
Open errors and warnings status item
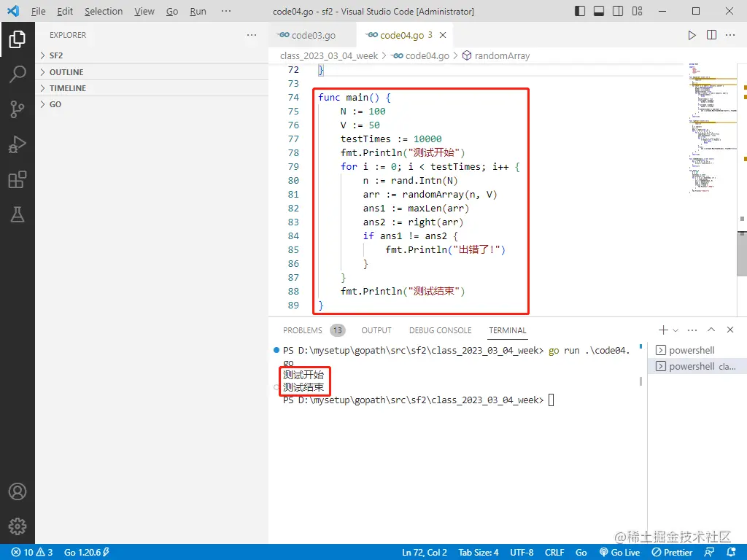tap(32, 553)
